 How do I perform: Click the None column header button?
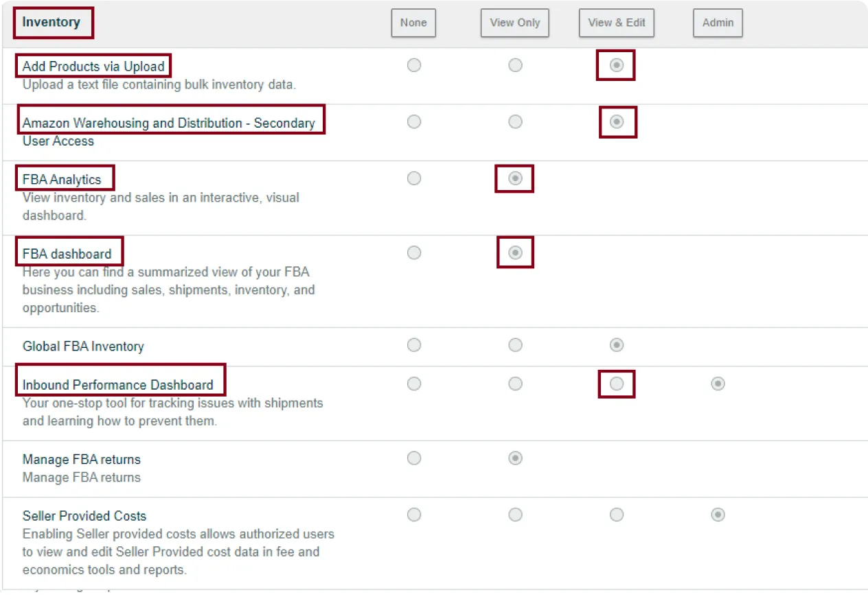point(413,23)
